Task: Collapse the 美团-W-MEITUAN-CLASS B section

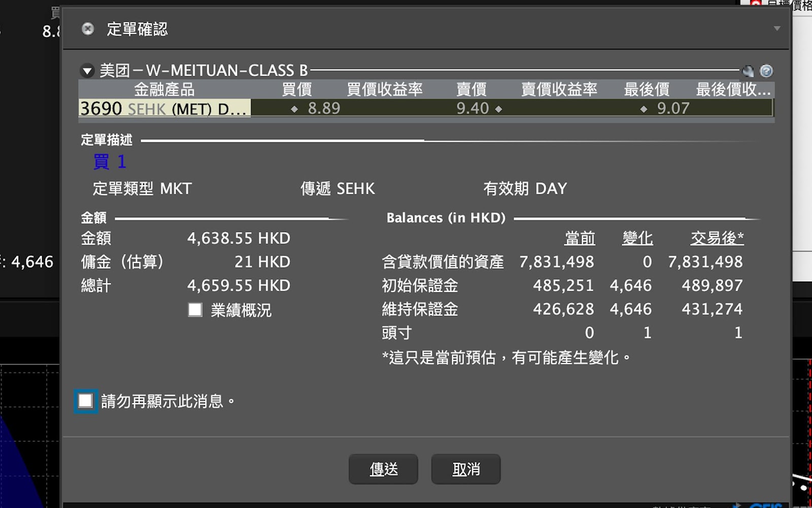Action: click(87, 71)
